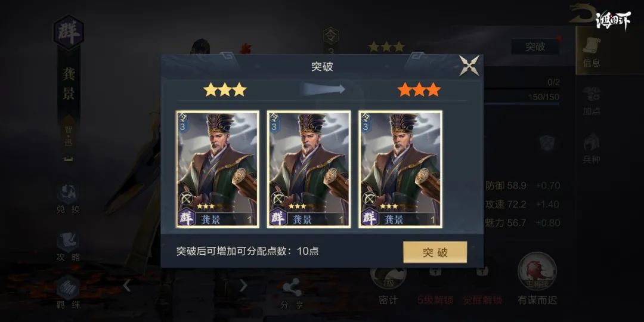The image size is (644, 322).
Task: Tap the 分享 share icon
Action: (292, 293)
